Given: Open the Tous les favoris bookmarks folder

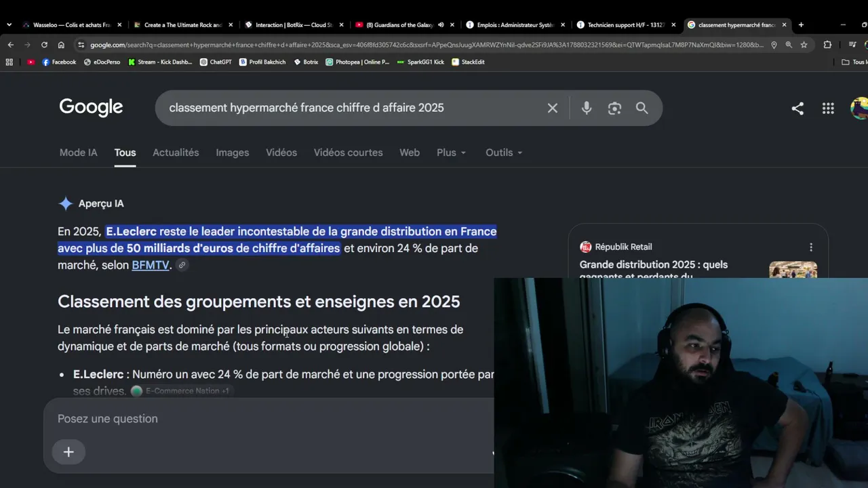Looking at the screenshot, I should tap(854, 62).
